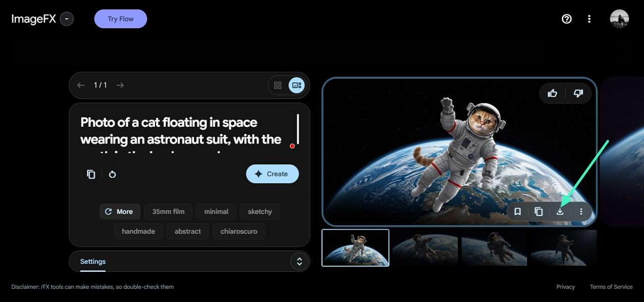Open the help question mark icon

click(x=567, y=19)
